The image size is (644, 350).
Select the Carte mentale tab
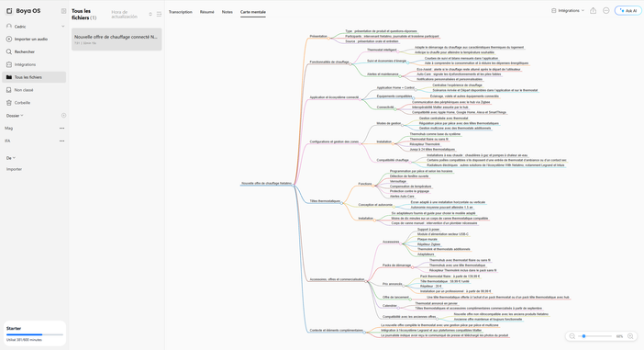(x=253, y=12)
